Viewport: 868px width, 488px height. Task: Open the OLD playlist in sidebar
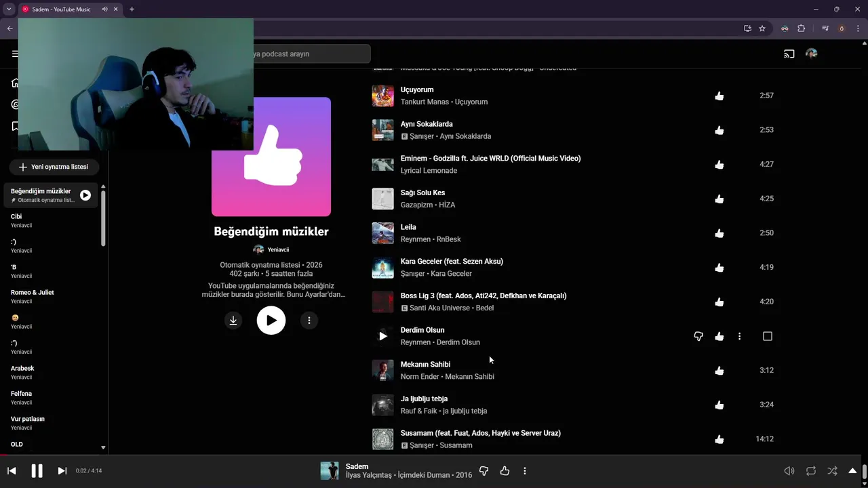[x=52, y=445]
